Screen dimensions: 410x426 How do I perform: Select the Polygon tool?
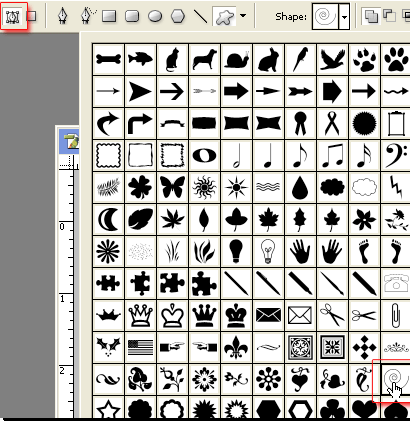[x=178, y=16]
